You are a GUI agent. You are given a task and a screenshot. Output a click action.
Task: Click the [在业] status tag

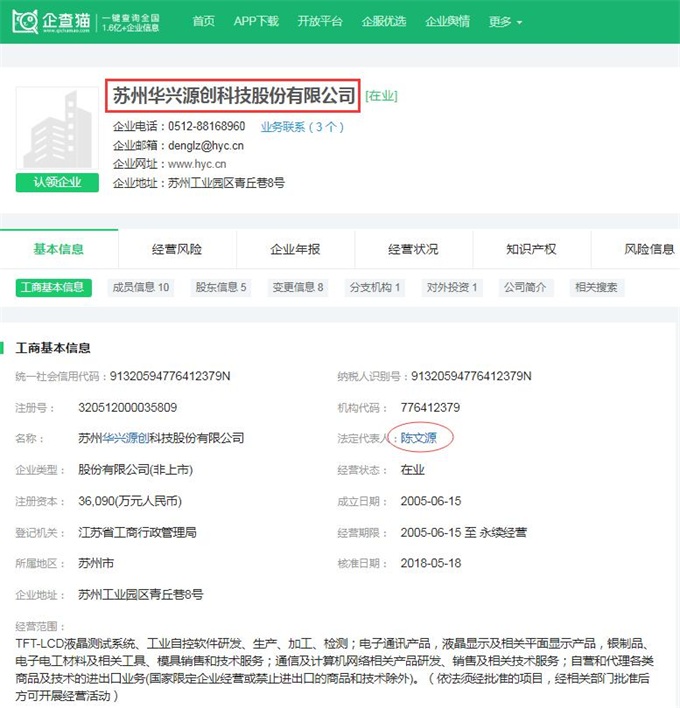(x=381, y=96)
